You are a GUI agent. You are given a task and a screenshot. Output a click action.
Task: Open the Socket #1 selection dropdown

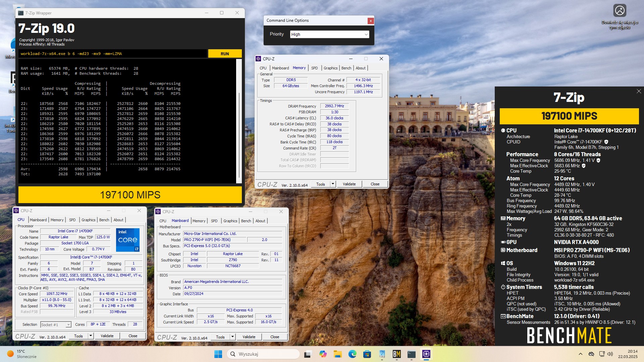[x=56, y=324]
